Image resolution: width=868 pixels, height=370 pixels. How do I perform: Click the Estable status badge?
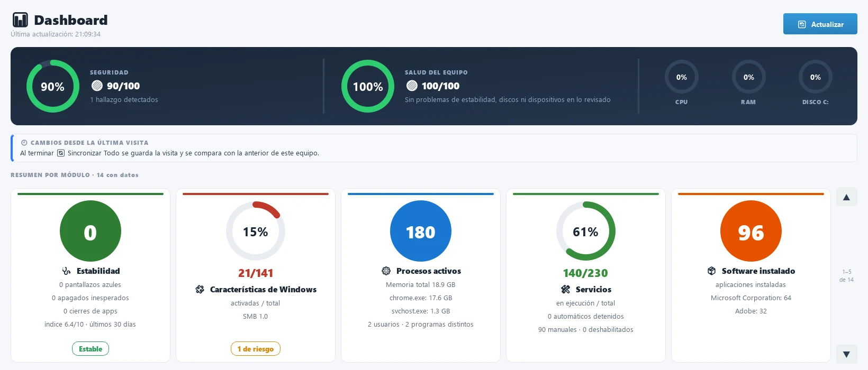[x=91, y=349]
